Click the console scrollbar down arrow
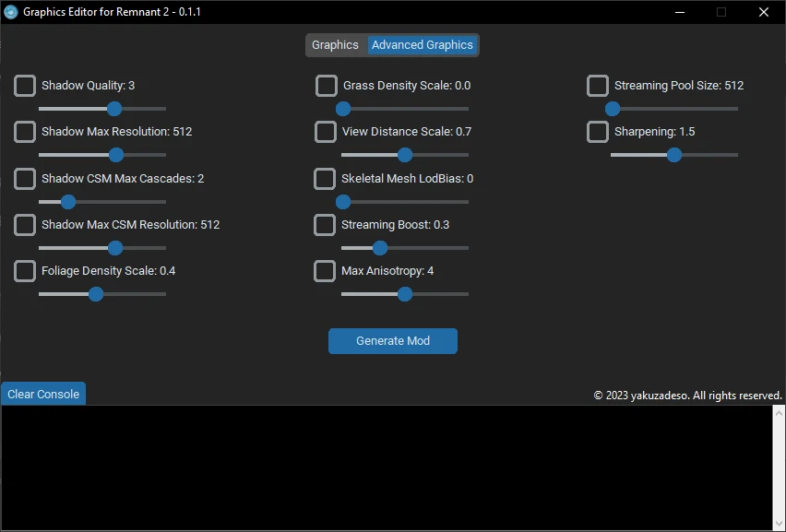786x532 pixels. pyautogui.click(x=779, y=524)
